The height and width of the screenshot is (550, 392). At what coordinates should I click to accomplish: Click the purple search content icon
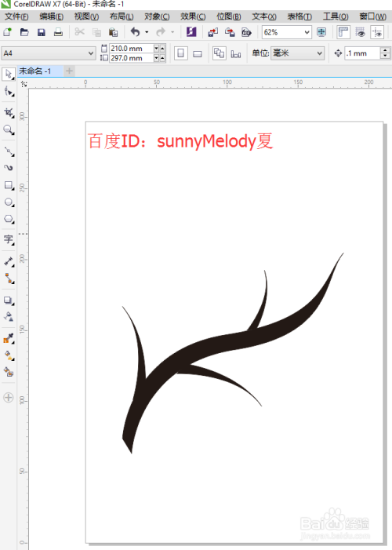[191, 32]
